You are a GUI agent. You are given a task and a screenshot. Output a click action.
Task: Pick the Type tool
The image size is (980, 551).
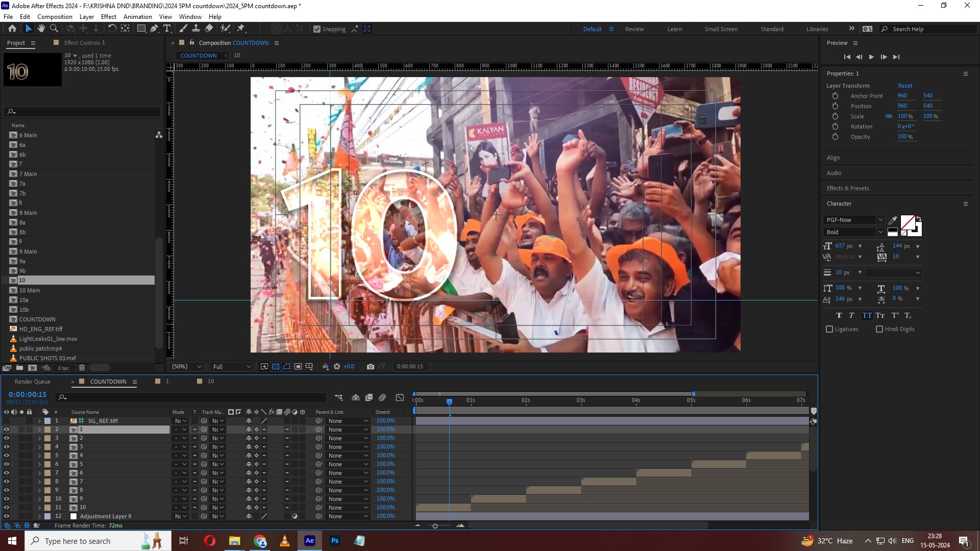(167, 29)
